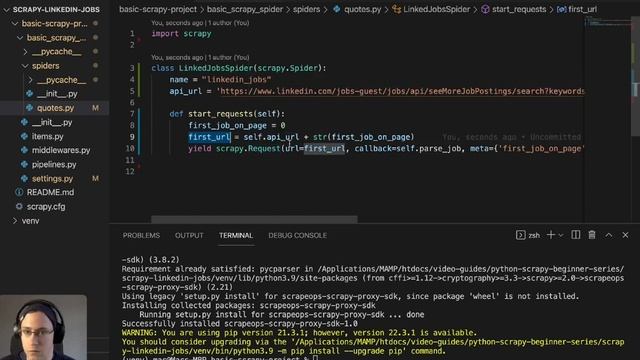Click Python icon beside settings.py

point(24,178)
